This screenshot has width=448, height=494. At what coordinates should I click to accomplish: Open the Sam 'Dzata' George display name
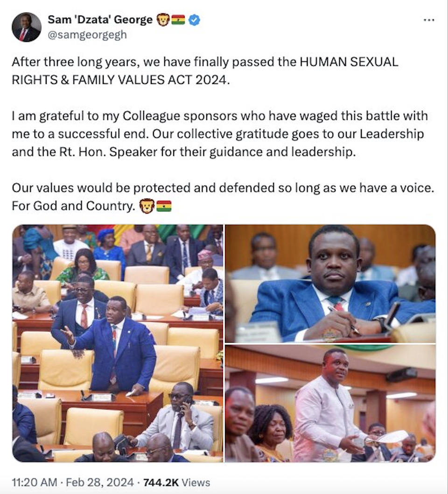pos(100,20)
